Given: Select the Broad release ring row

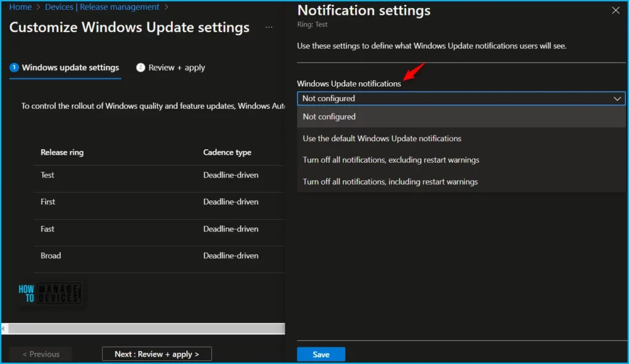Looking at the screenshot, I should point(159,256).
